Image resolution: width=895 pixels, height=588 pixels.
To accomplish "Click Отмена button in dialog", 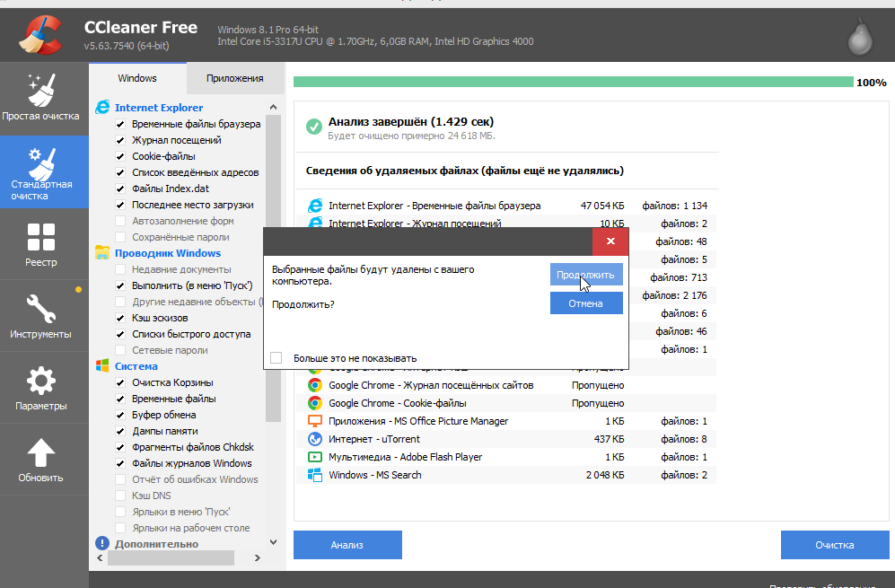I will pyautogui.click(x=586, y=303).
